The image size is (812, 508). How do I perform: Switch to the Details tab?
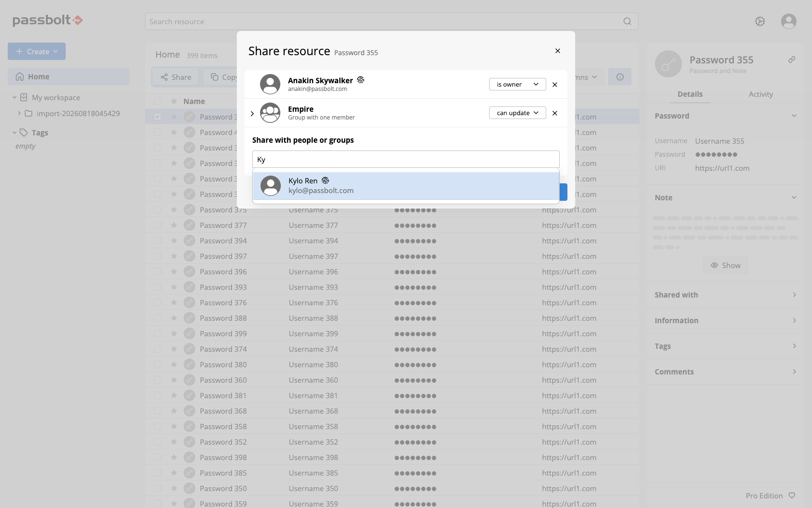(x=690, y=94)
